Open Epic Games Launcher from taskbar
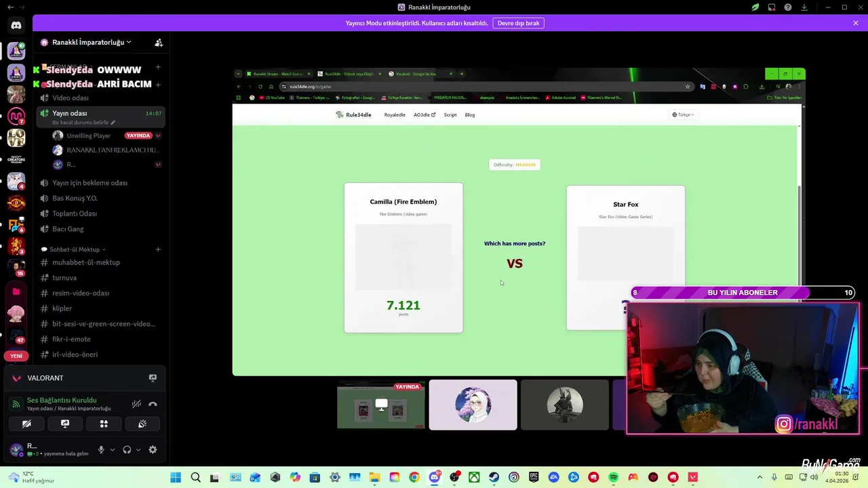Screen dimensions: 868x488 (x=534, y=478)
